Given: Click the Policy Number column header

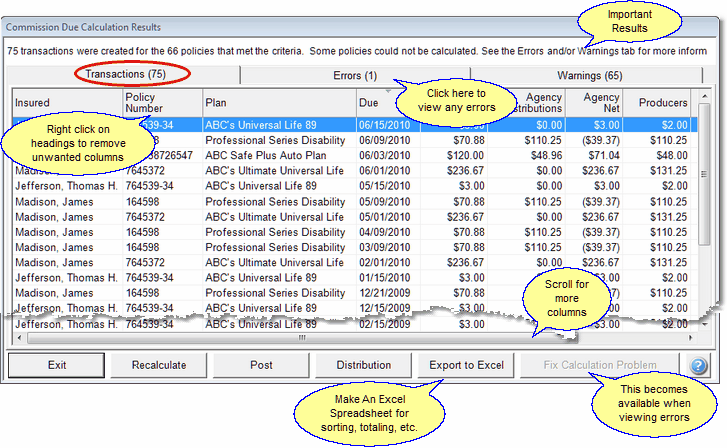Looking at the screenshot, I should click(x=160, y=103).
